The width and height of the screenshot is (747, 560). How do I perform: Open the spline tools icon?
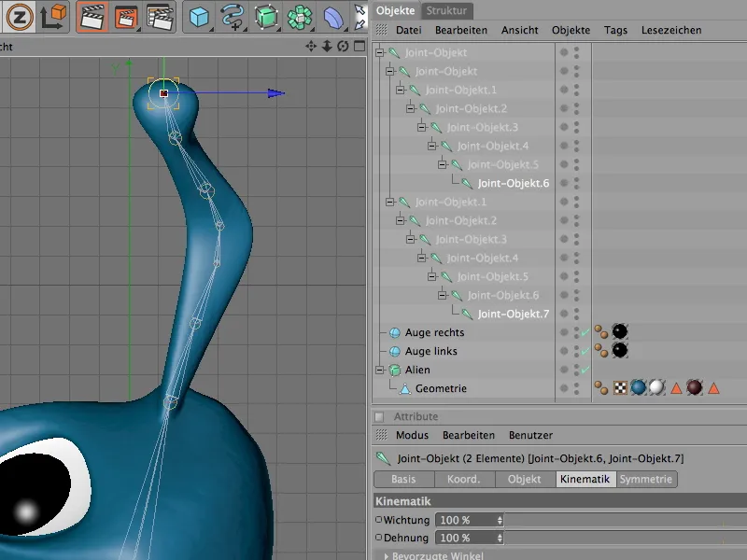click(x=233, y=18)
